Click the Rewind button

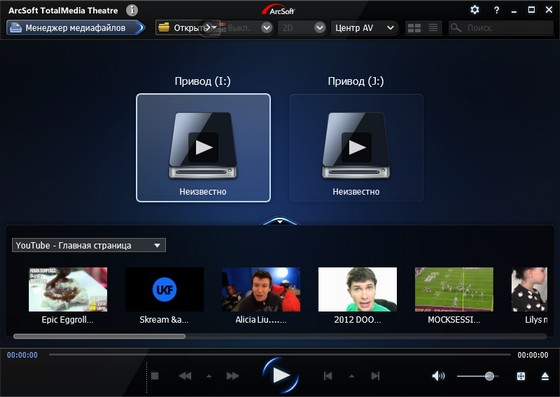(185, 376)
